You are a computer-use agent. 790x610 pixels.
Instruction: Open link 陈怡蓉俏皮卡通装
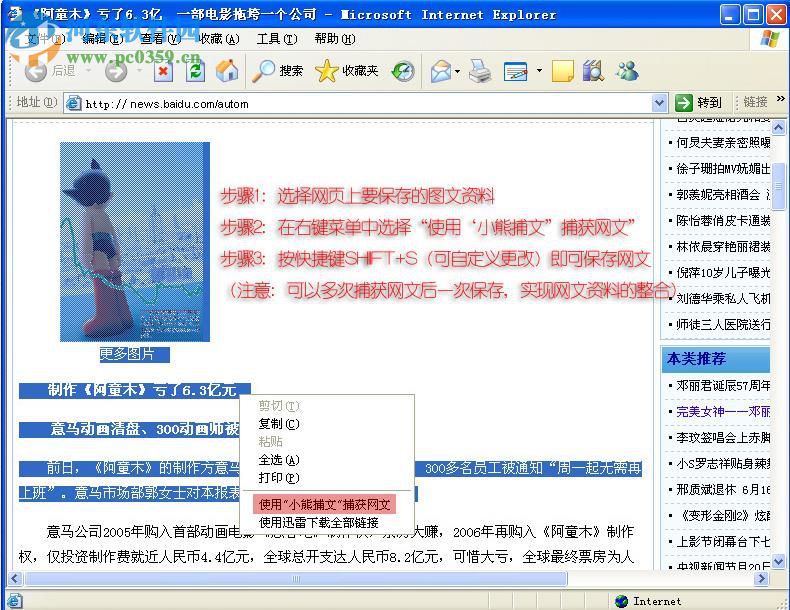pos(723,220)
